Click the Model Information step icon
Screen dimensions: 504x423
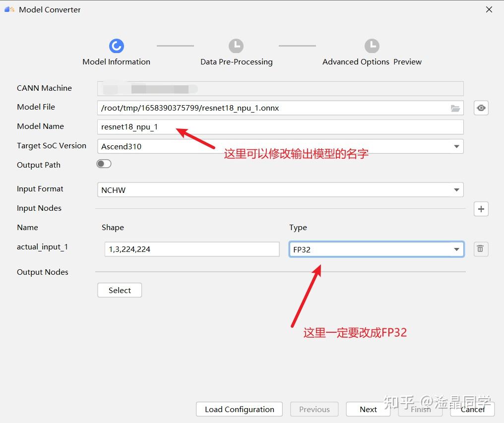click(x=116, y=45)
